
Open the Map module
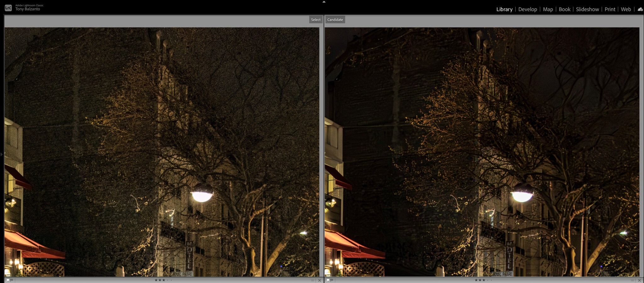click(548, 9)
